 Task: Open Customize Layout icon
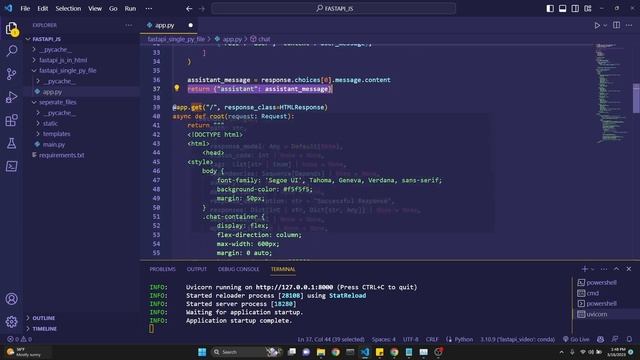click(x=588, y=8)
